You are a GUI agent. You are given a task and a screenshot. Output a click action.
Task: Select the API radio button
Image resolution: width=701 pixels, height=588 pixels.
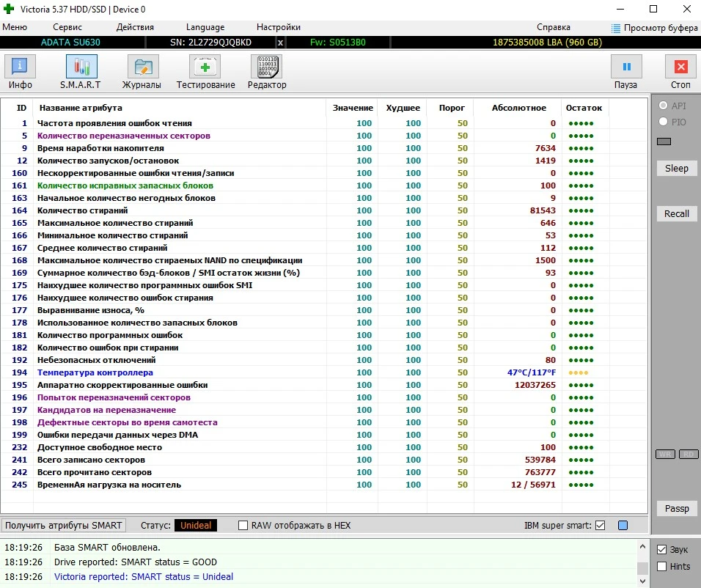pyautogui.click(x=663, y=106)
